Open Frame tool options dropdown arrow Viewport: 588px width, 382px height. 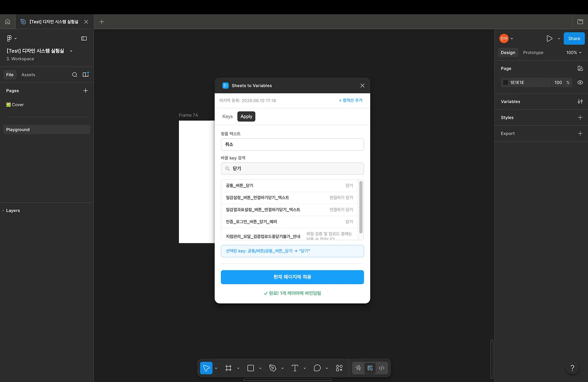point(238,369)
